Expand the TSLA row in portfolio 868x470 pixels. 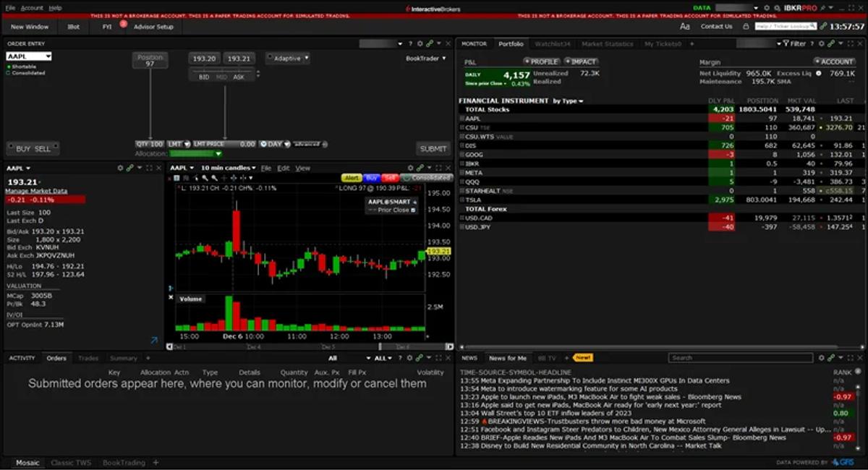pos(461,200)
